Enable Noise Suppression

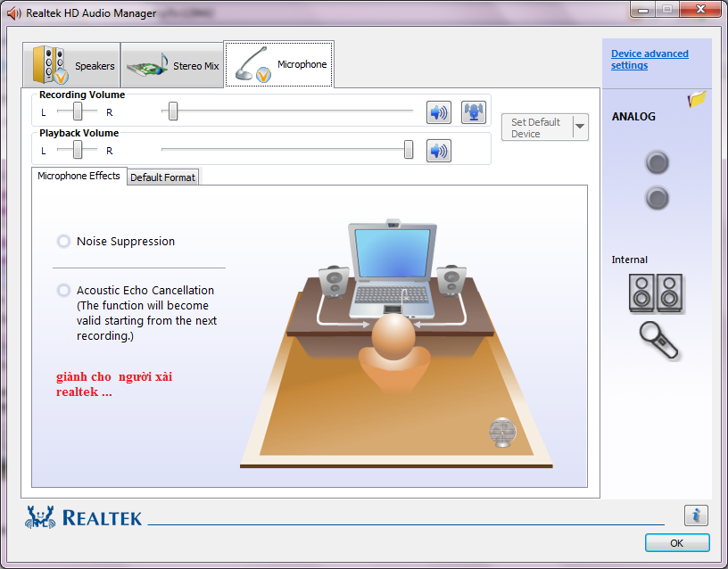pyautogui.click(x=63, y=242)
